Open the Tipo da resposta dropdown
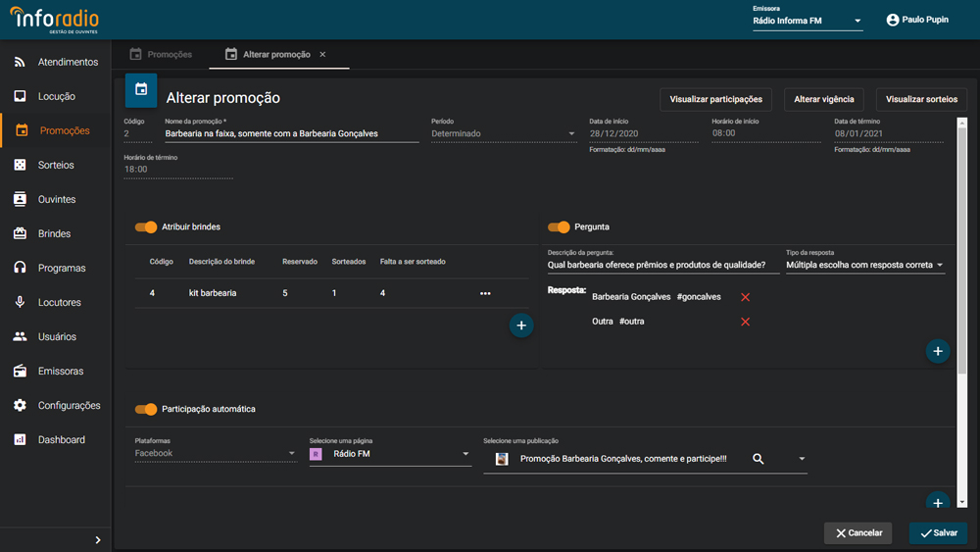This screenshot has width=980, height=552. pyautogui.click(x=865, y=265)
